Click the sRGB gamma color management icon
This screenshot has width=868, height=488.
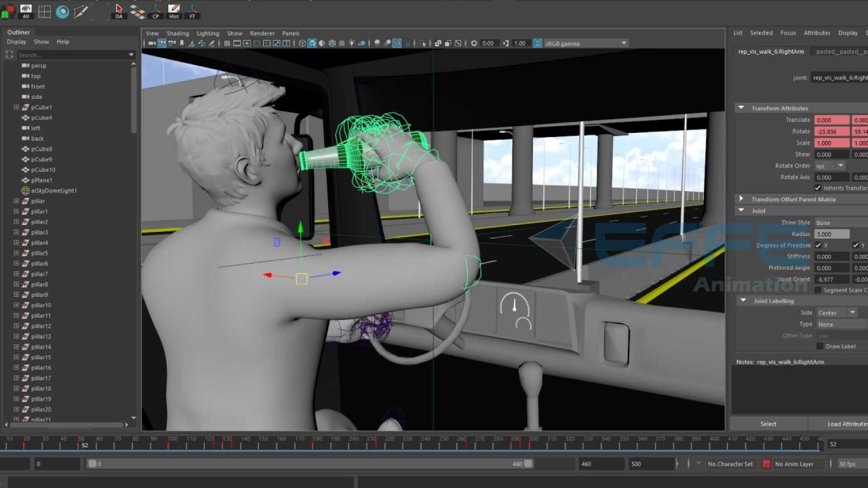[x=538, y=43]
